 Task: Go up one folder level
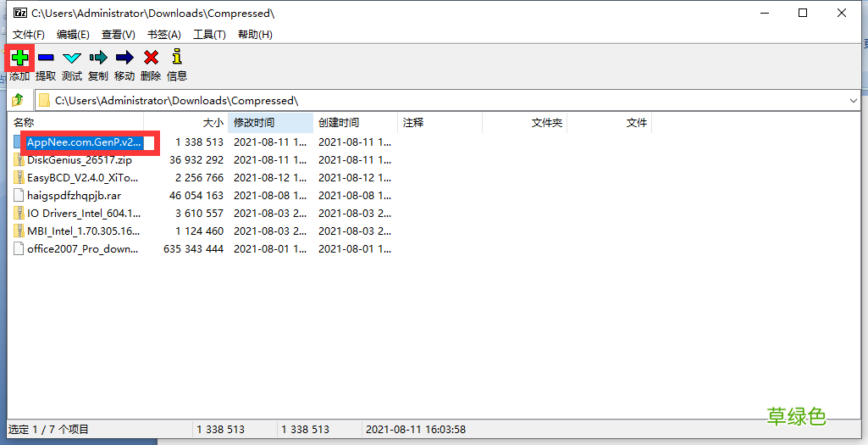(x=18, y=100)
